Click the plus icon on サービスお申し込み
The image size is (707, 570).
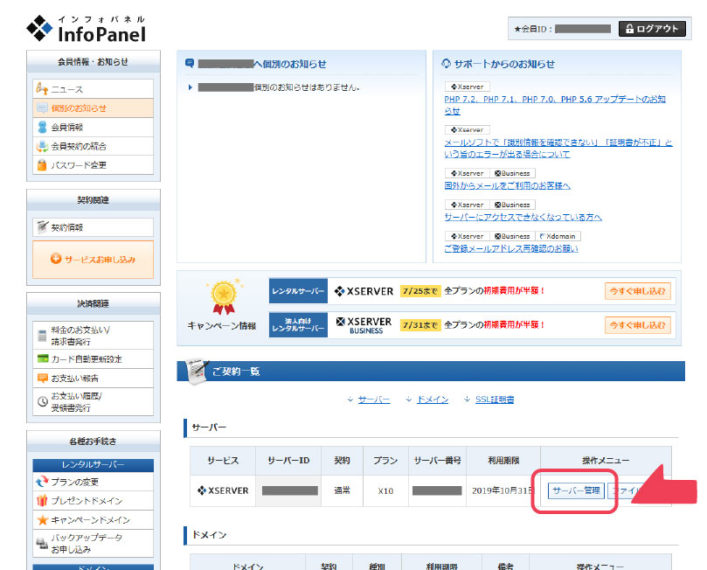[x=55, y=259]
